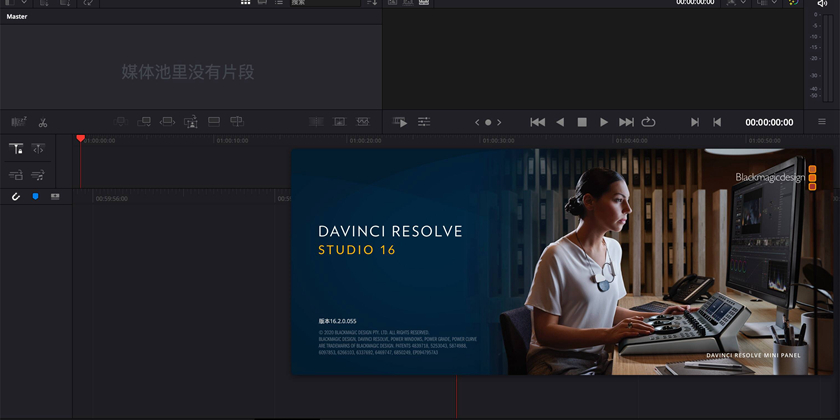The width and height of the screenshot is (840, 420).
Task: Select the Master bin label
Action: tap(17, 17)
